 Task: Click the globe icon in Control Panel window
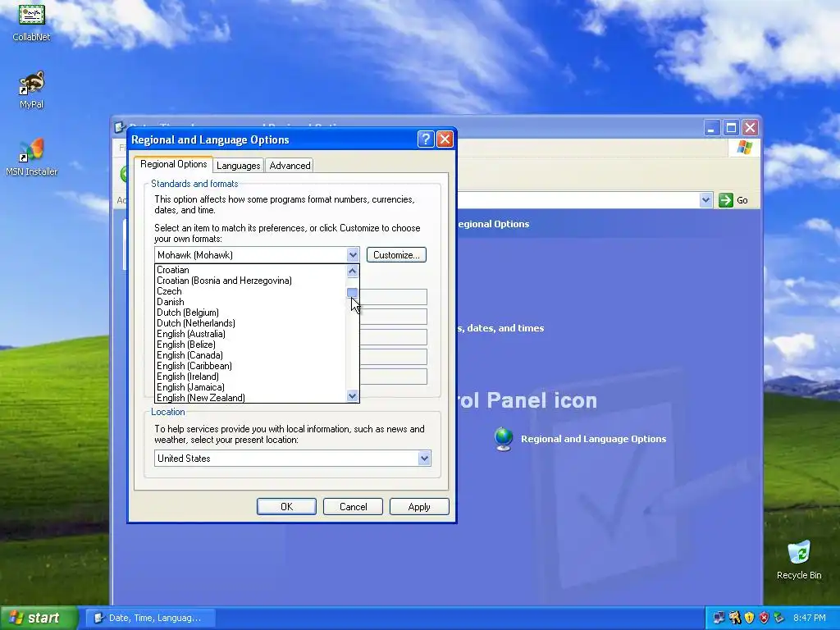point(504,439)
